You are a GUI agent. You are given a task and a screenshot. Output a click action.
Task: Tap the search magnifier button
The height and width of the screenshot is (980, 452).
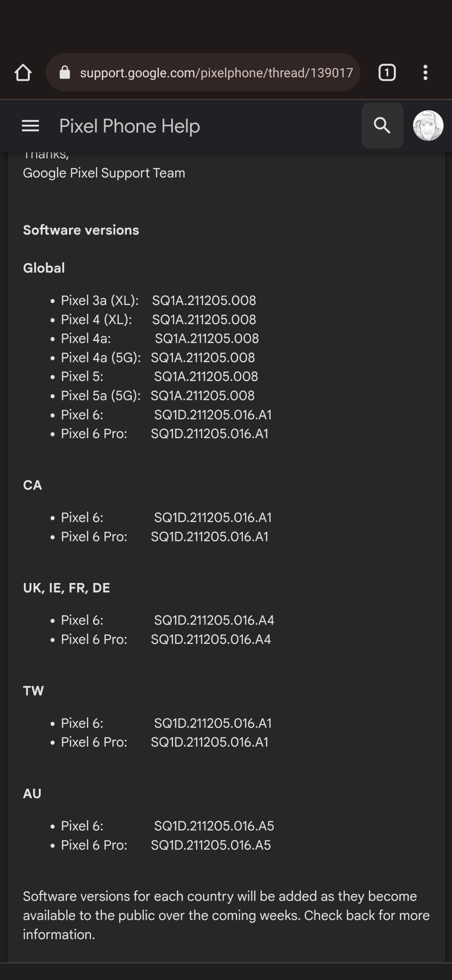pyautogui.click(x=382, y=126)
